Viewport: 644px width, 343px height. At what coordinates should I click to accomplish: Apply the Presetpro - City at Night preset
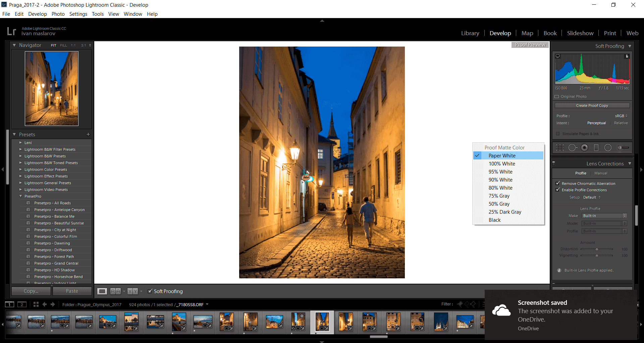click(55, 230)
